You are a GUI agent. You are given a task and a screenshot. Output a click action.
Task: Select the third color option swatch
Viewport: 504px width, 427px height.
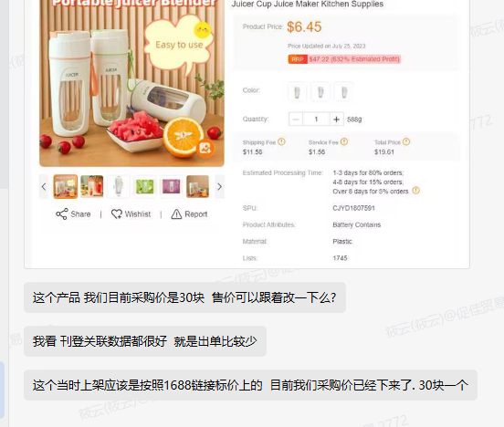coord(344,92)
